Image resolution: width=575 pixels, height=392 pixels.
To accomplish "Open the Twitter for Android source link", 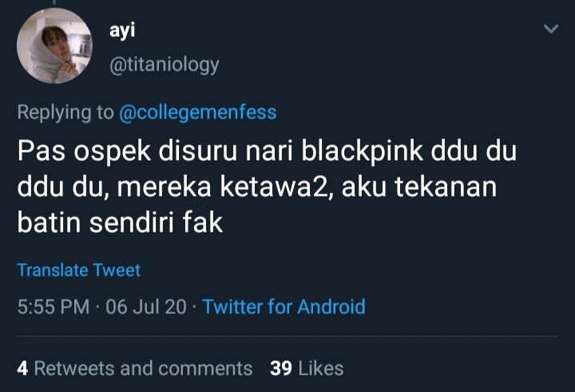I will pos(284,307).
